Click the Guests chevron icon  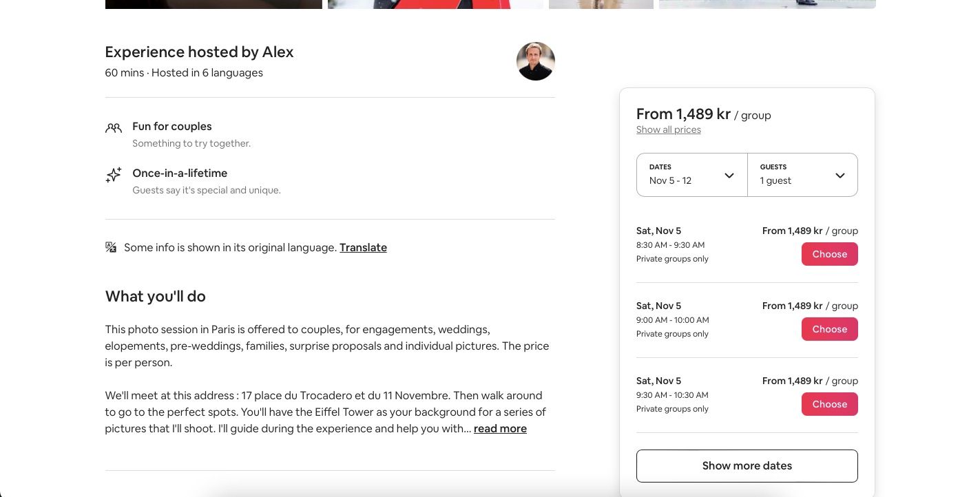(840, 176)
